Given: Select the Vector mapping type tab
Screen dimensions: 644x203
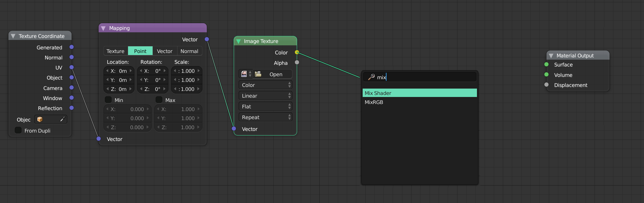Looking at the screenshot, I should pos(165,51).
